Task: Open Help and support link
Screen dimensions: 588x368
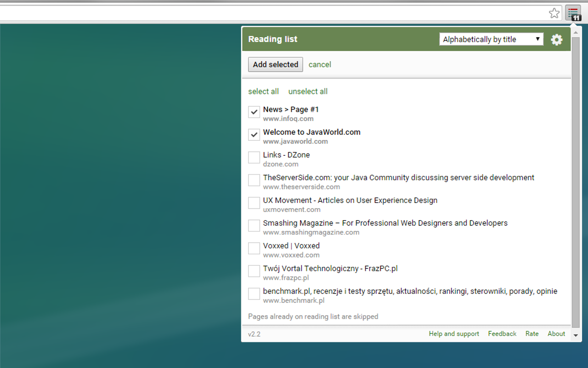Action: click(454, 334)
